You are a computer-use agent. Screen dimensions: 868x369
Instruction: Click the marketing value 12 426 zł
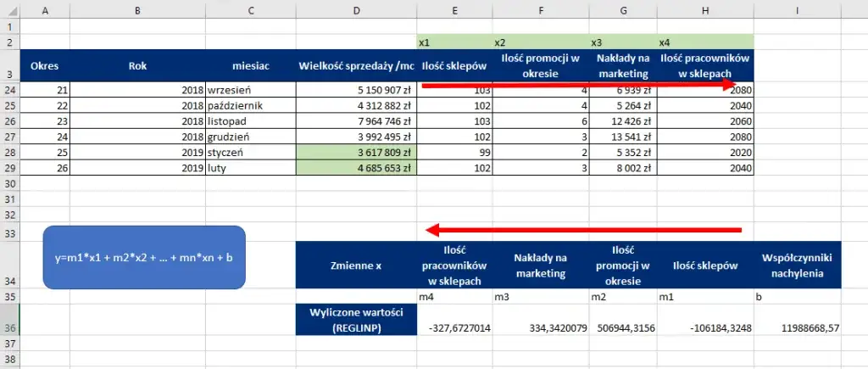[x=623, y=120]
